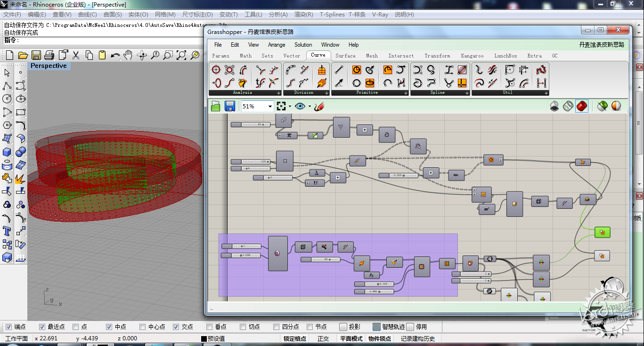Click Undo arrow icon in Rhino toolbar
The image size is (644, 346).
(x=115, y=55)
